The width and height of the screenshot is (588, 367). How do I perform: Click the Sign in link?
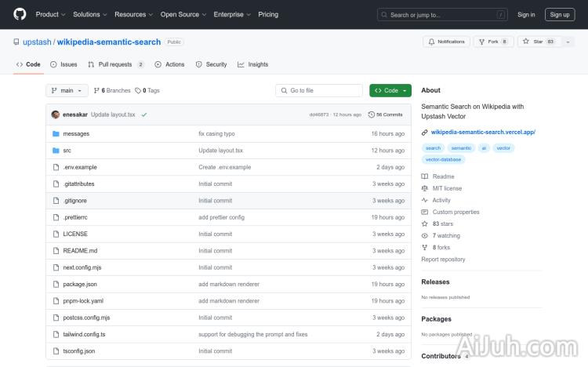[x=526, y=15]
